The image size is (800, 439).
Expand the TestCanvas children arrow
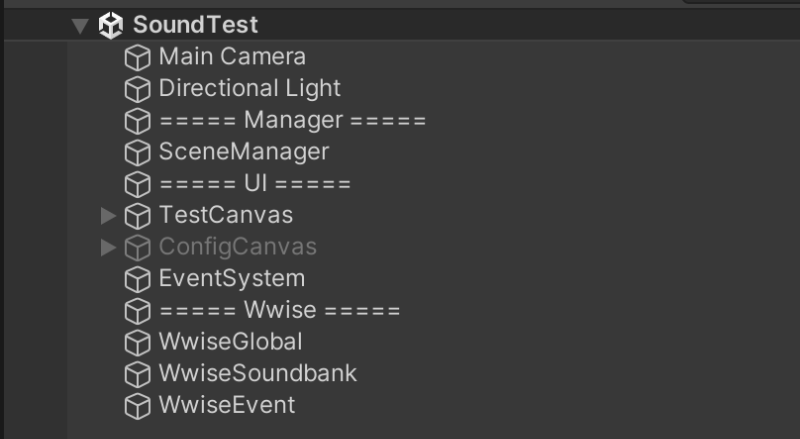point(109,215)
